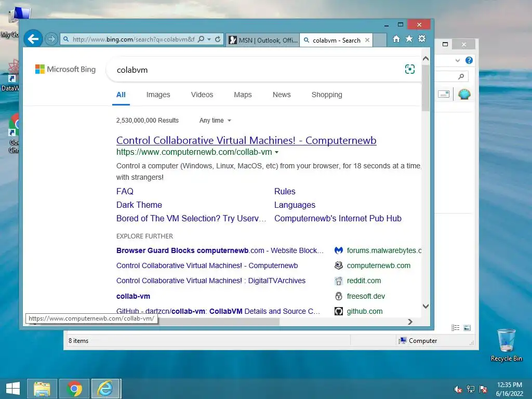Close the colabvm - Search tab

pos(367,40)
